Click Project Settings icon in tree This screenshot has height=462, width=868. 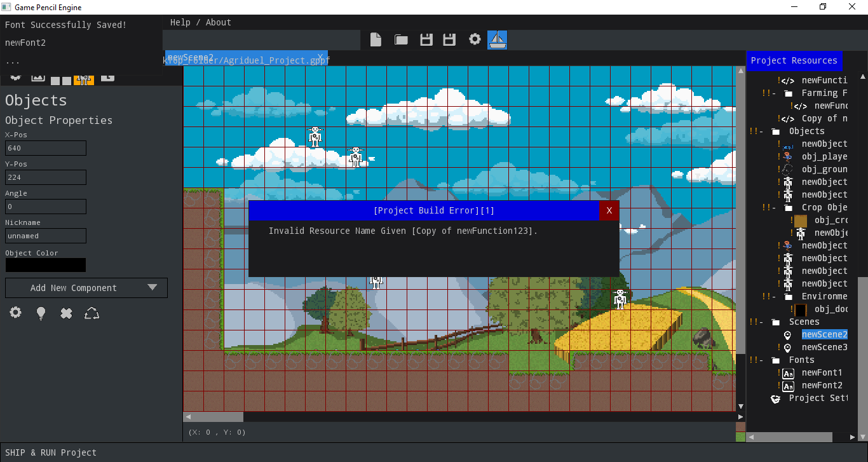pyautogui.click(x=775, y=398)
